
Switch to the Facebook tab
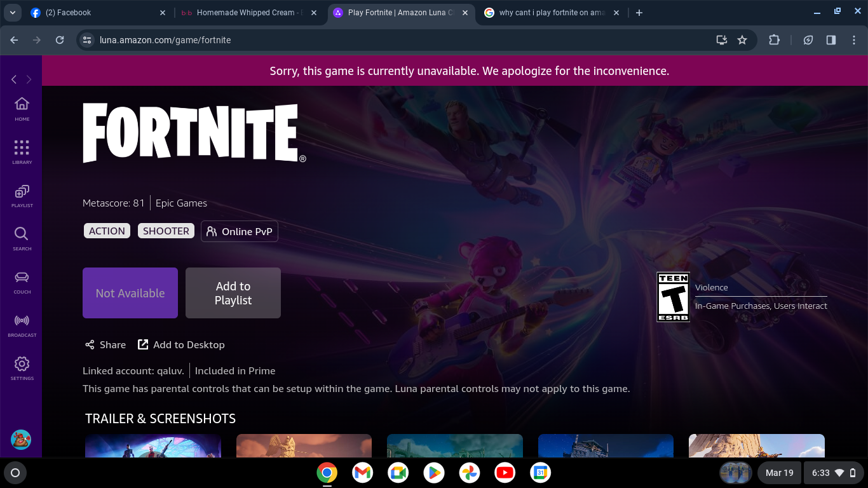(x=95, y=13)
